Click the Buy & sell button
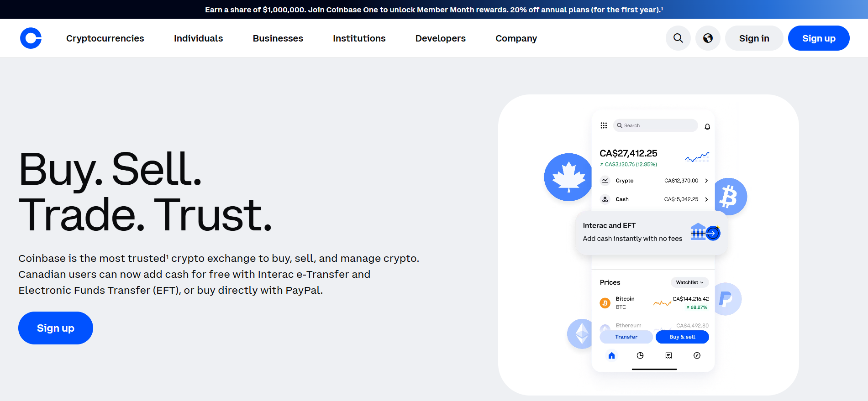The image size is (868, 401). [682, 337]
